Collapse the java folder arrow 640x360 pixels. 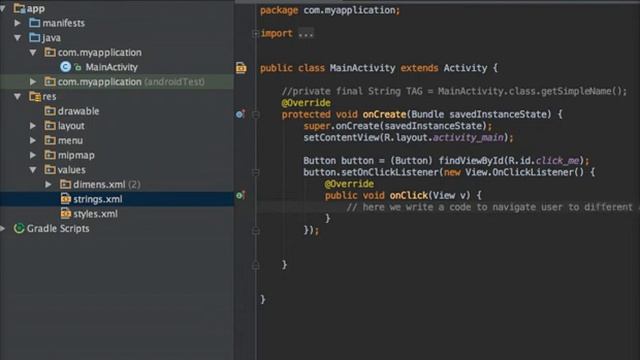click(18, 38)
